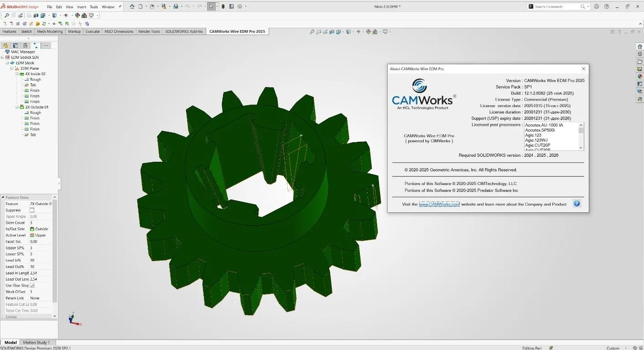Select the Rough operation under 4X Inside 02
Screen dimensions: 644x350
(x=36, y=79)
